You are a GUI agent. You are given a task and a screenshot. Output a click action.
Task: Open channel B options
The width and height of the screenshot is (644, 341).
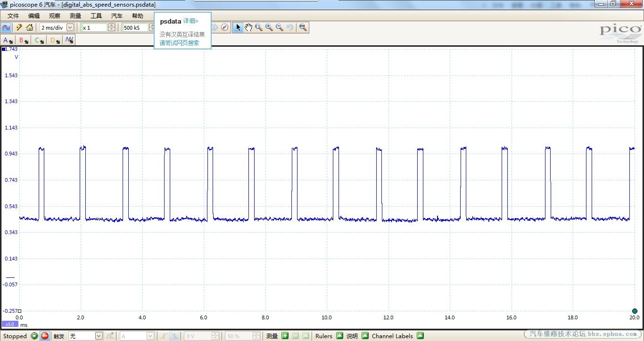point(24,40)
